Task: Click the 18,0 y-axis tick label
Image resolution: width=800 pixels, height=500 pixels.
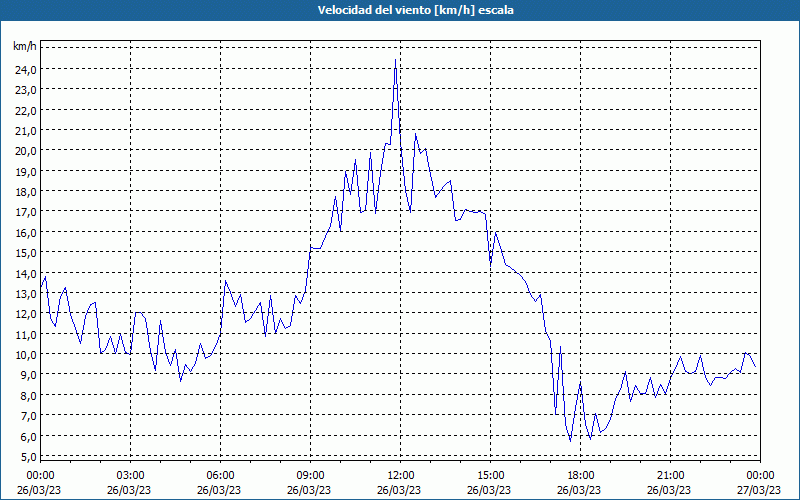Action: pyautogui.click(x=26, y=192)
